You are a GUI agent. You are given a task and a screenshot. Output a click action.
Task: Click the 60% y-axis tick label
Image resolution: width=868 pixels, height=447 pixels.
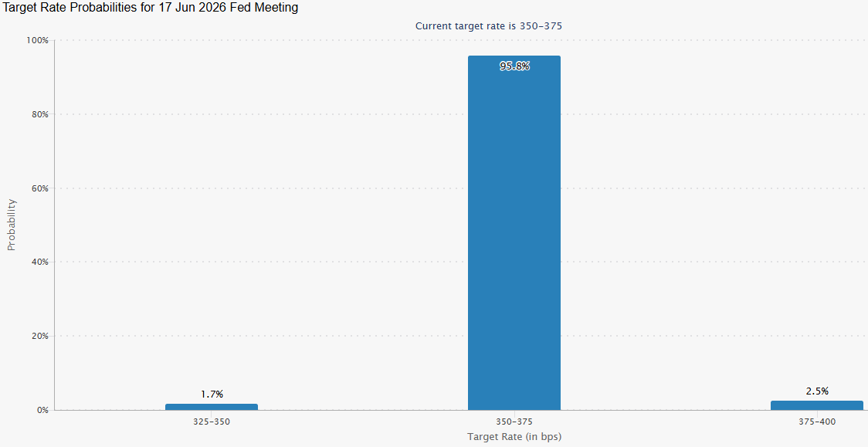pos(39,188)
